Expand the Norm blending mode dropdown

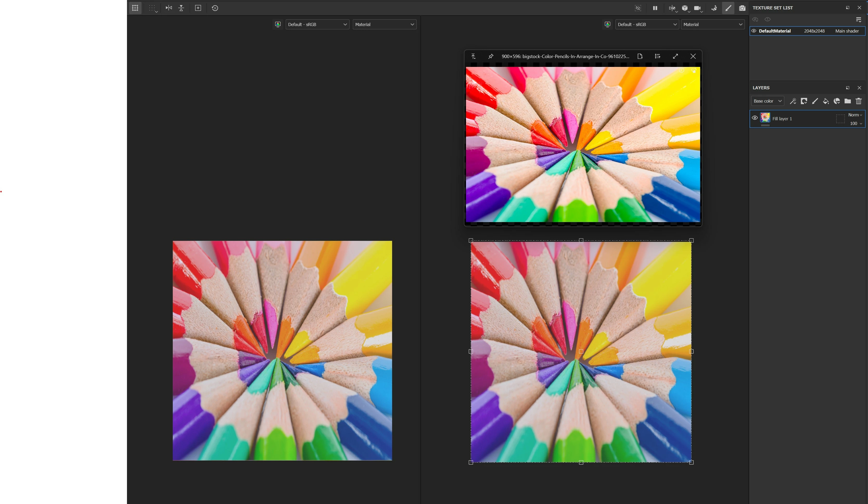pyautogui.click(x=855, y=115)
